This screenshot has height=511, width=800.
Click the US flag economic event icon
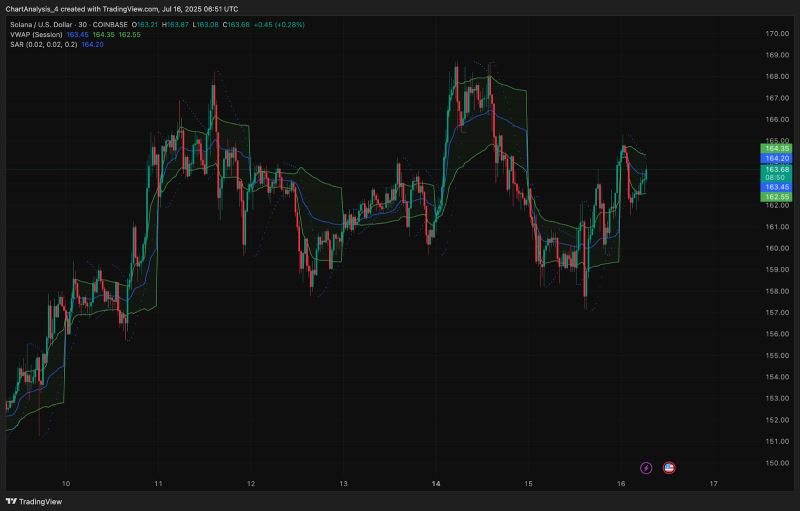tap(669, 467)
